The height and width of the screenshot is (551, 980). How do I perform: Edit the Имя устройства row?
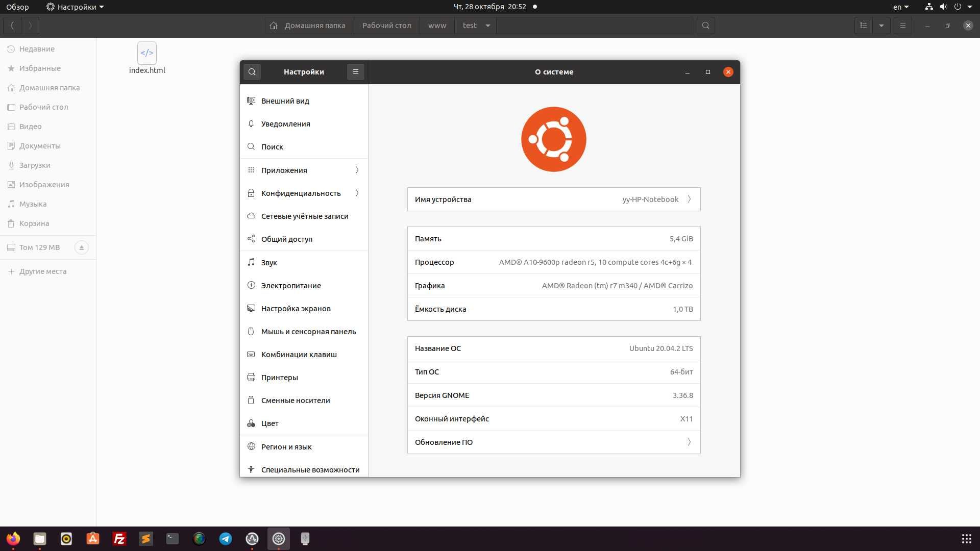tap(554, 199)
